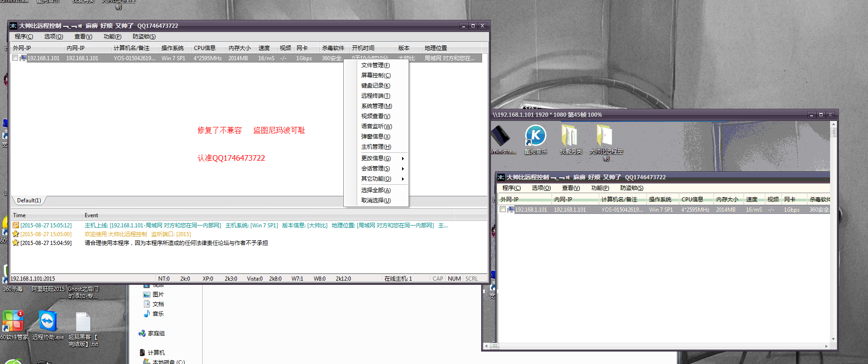Click 程序(C) menu in remote-view window
Image resolution: width=868 pixels, height=364 pixels.
click(511, 188)
